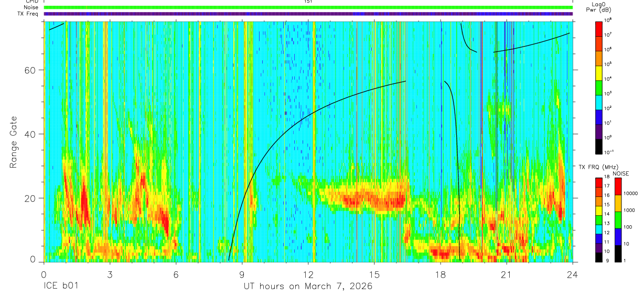Pick the blue segment of NOISE colorbar
Screen dimensions: 644x297
(618, 236)
